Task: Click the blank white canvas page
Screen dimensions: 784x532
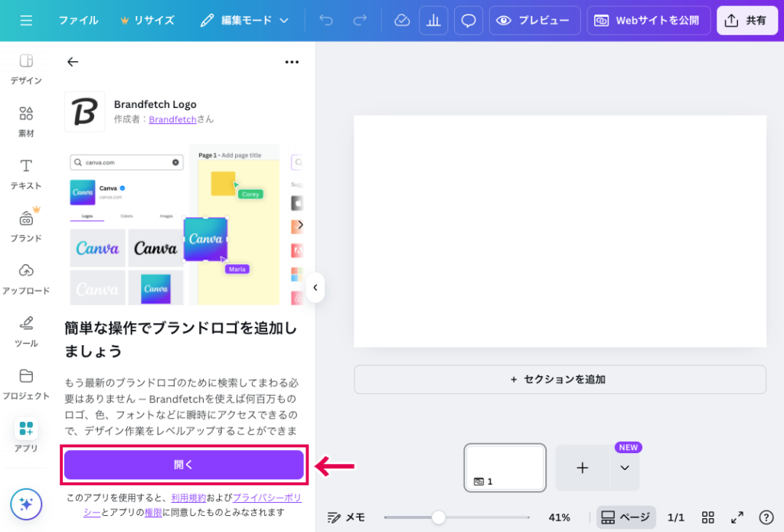Action: [x=560, y=231]
